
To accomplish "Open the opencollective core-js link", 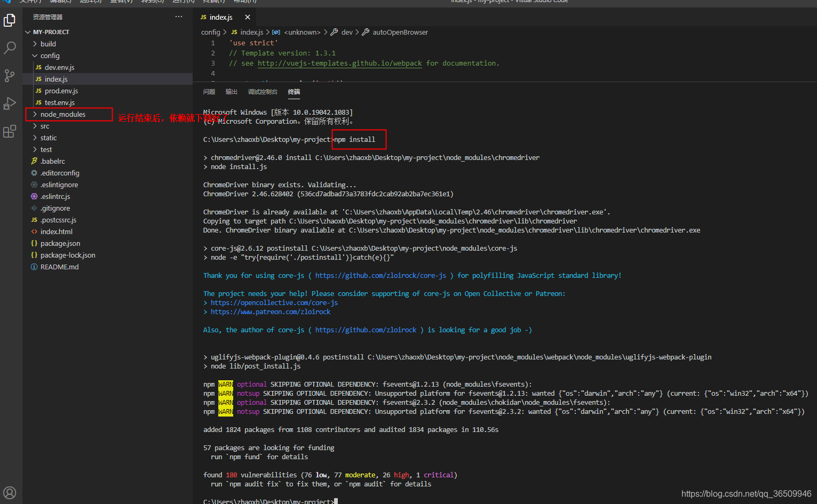I will [x=274, y=302].
